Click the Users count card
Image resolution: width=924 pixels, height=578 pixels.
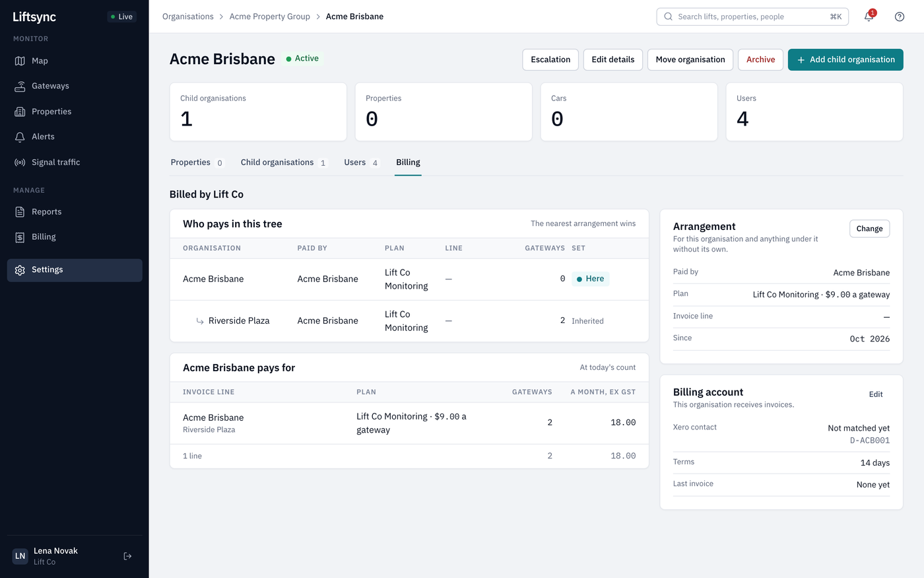click(x=814, y=112)
